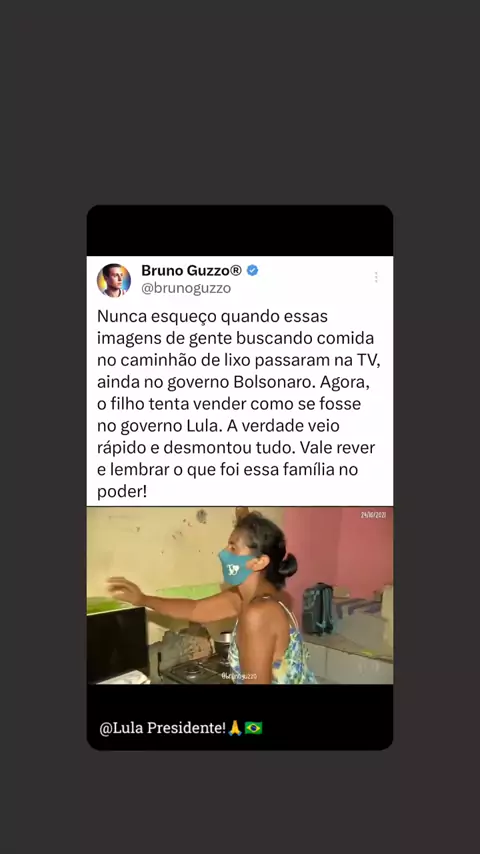
Task: Tap the dark background above the card
Action: click(x=240, y=102)
